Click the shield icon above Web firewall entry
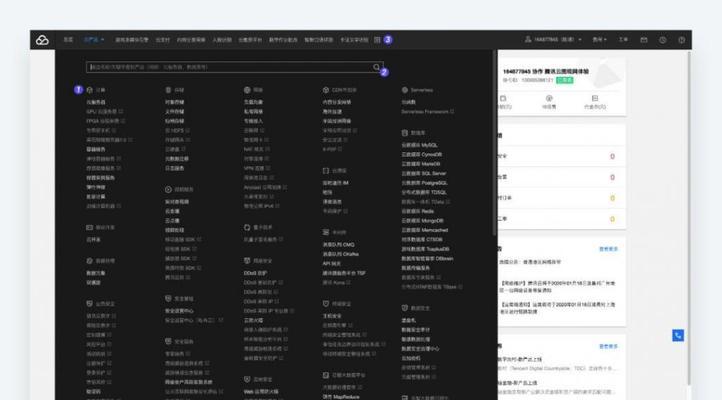The image size is (722, 400). [247, 379]
